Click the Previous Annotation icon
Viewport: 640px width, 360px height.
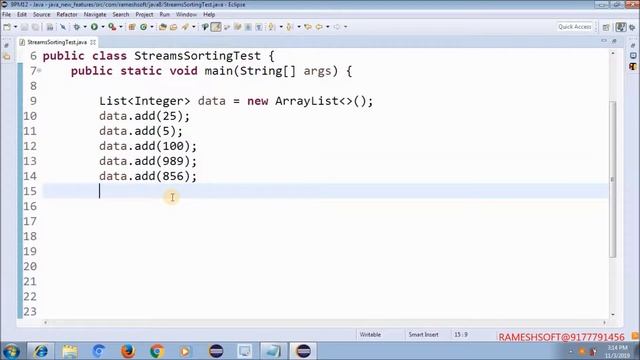pyautogui.click(x=289, y=27)
